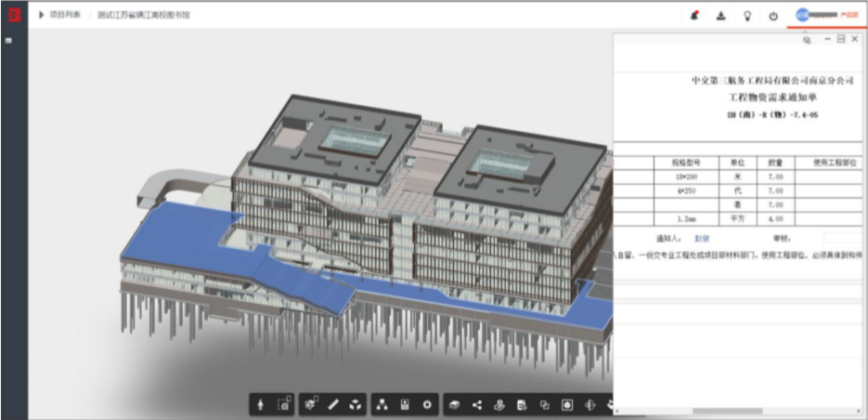Open the model structure tree icon
Screen dimensions: 868x420
[x=382, y=405]
